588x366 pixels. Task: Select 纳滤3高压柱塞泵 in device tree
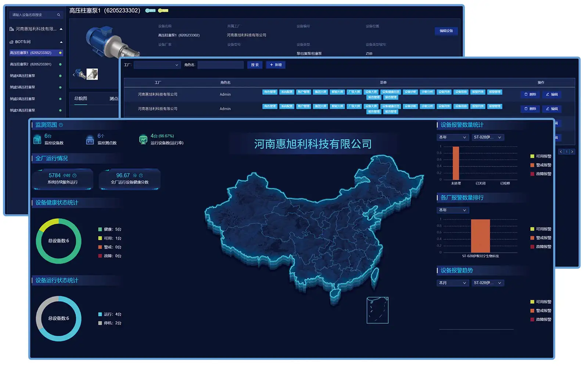click(35, 87)
